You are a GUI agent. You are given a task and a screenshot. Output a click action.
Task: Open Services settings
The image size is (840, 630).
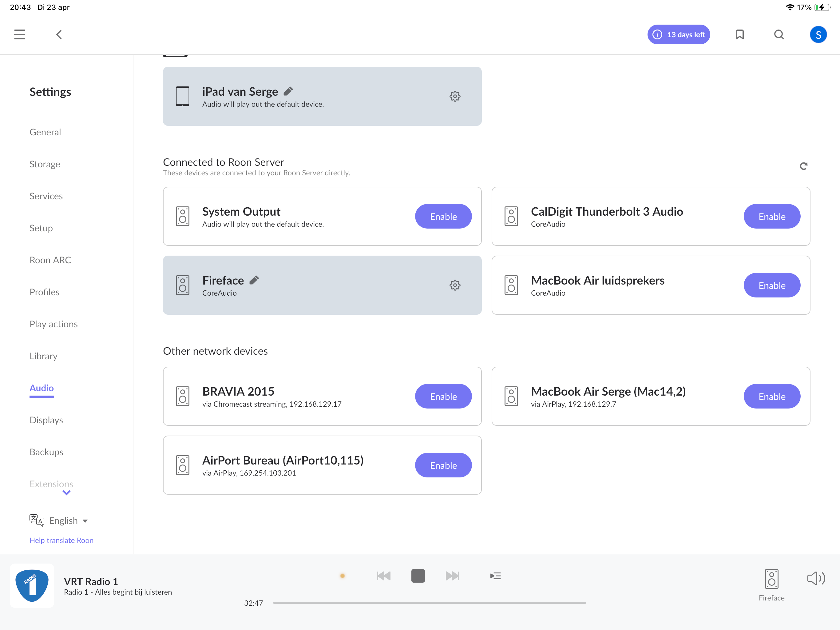[x=46, y=196]
